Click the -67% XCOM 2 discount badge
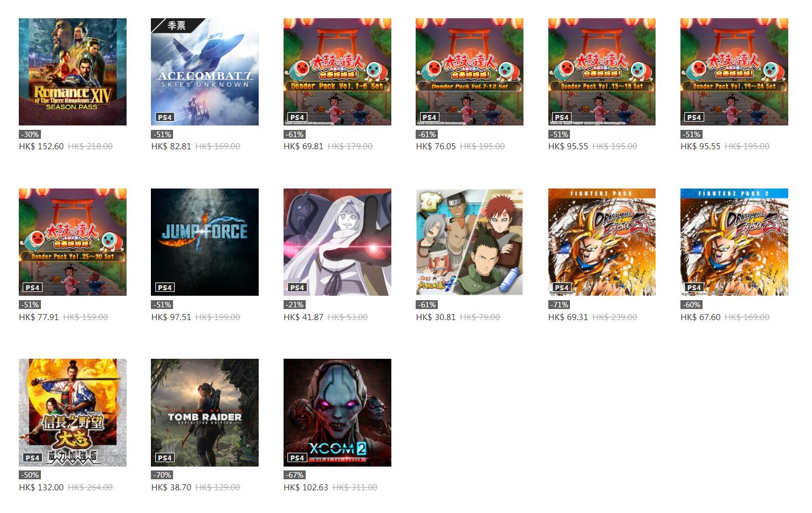Viewport: 812px width, 513px height. point(294,475)
